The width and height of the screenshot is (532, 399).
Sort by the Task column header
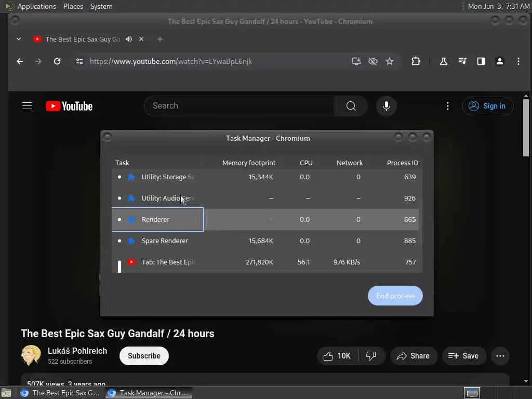(x=122, y=163)
